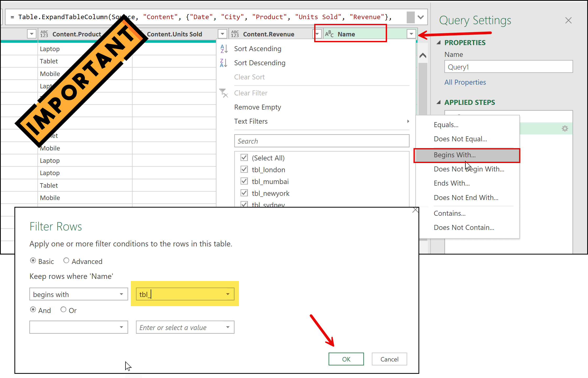Screen dimensions: 588x378
Task: Click the ABC data type icon on Name column
Action: tap(329, 34)
